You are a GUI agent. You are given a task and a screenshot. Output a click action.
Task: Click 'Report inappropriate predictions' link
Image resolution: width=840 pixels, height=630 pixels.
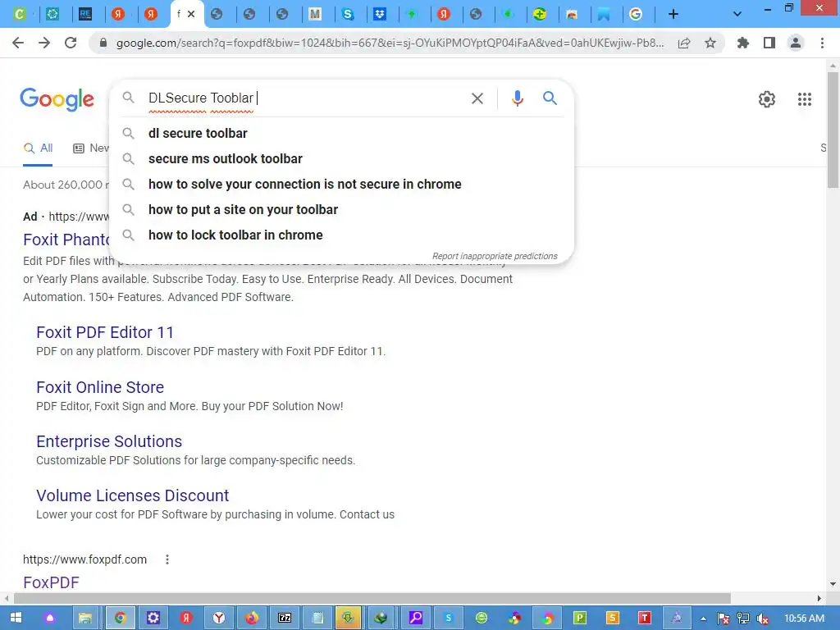(495, 256)
